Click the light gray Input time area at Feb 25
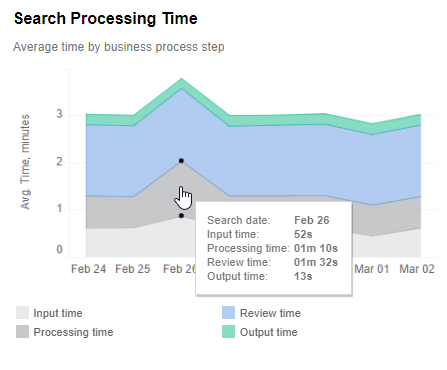This screenshot has height=370, width=447. [x=133, y=243]
